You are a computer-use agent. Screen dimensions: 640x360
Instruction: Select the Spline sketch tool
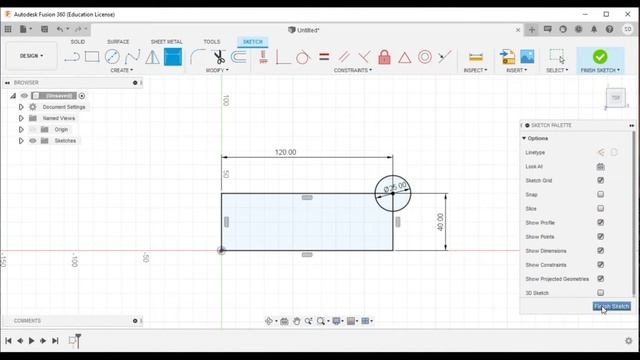(x=132, y=57)
